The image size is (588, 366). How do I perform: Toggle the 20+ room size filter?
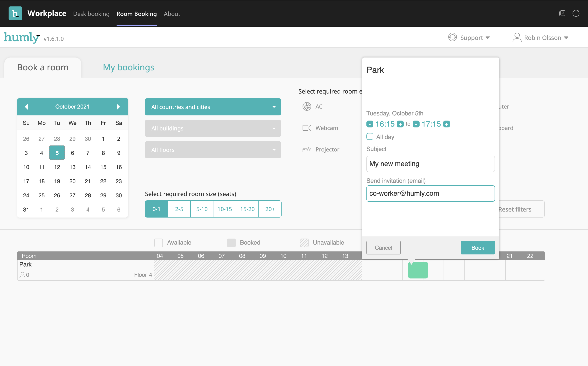tap(270, 209)
